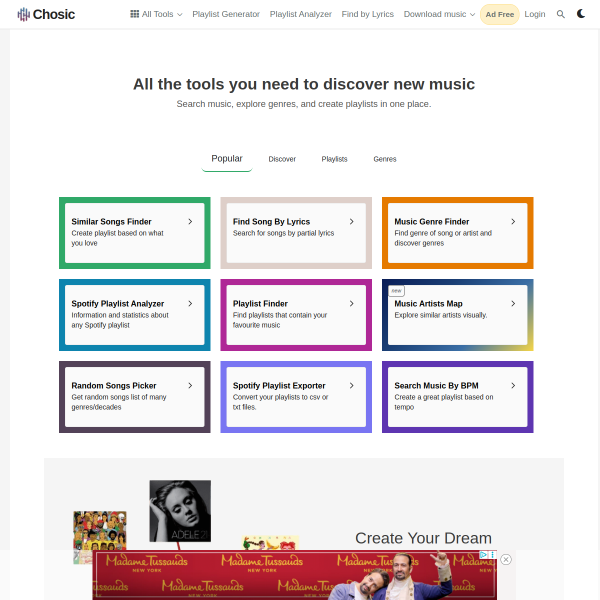The width and height of the screenshot is (600, 600).
Task: Click the Adele 21 album cover thumbnail
Action: [180, 511]
